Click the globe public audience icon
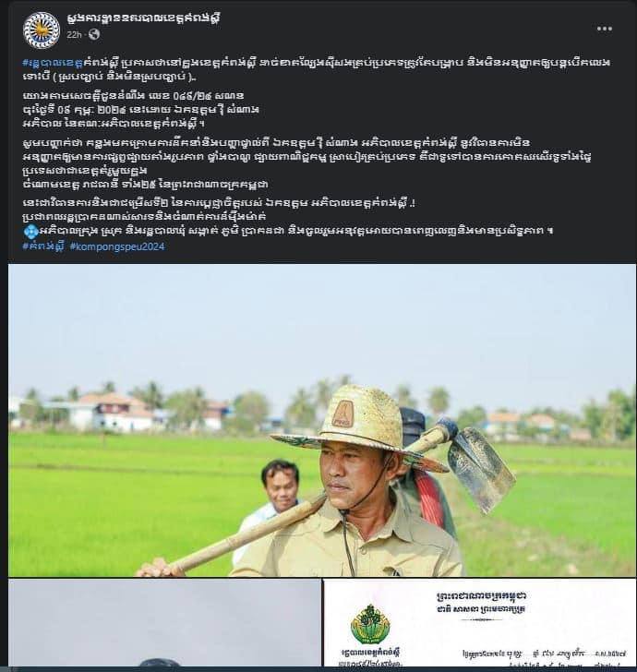 click(x=94, y=34)
